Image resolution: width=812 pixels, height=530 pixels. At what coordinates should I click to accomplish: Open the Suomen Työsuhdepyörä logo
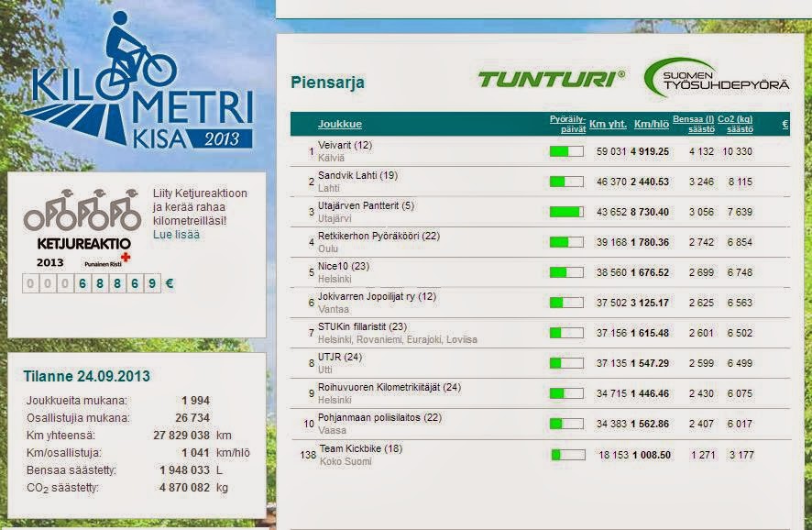point(717,78)
